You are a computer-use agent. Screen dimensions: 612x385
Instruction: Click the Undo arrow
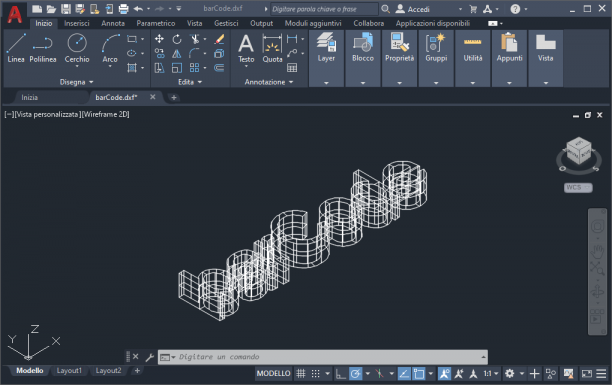138,9
